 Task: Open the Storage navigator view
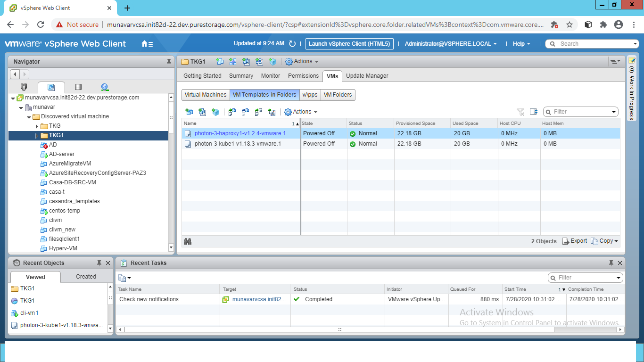pos(78,87)
